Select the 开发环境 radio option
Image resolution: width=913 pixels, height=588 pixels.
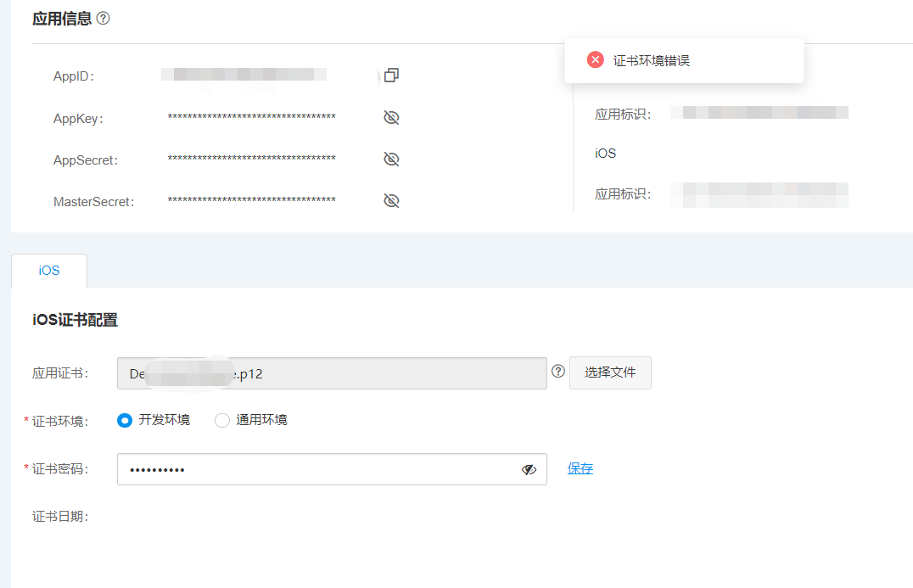pyautogui.click(x=125, y=420)
